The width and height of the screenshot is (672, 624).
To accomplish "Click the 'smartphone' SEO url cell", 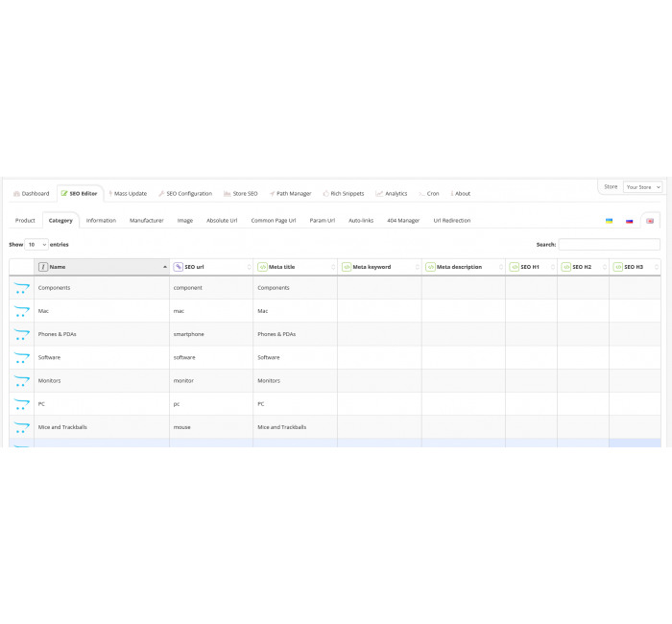I will pyautogui.click(x=211, y=334).
